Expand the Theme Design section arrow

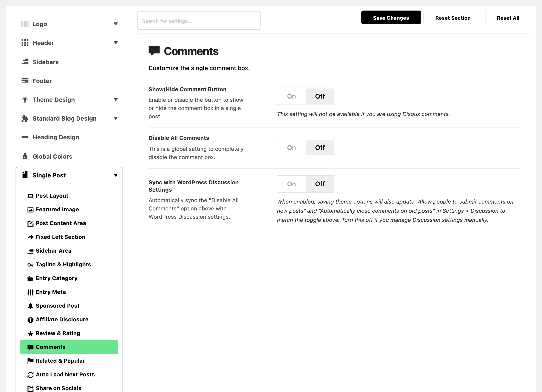click(116, 100)
